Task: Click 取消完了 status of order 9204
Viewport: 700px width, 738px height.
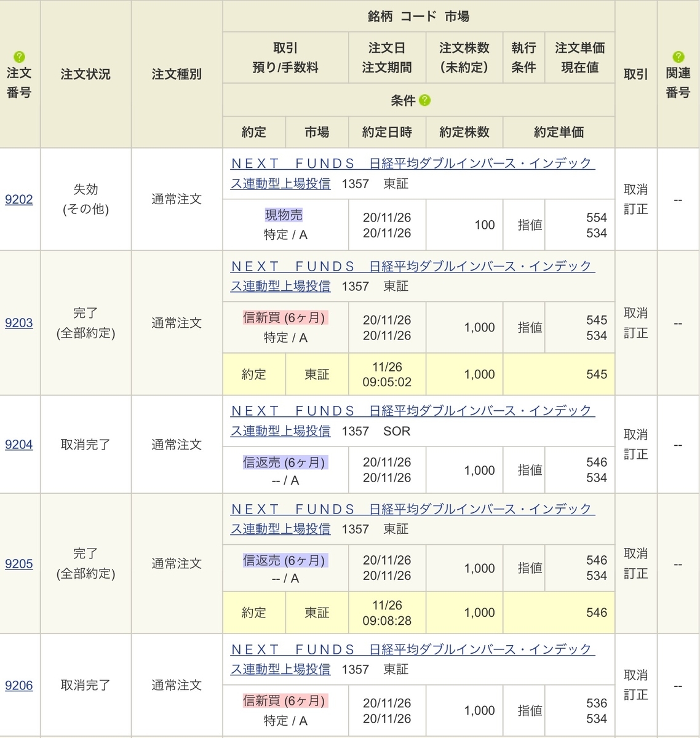Action: (x=86, y=444)
